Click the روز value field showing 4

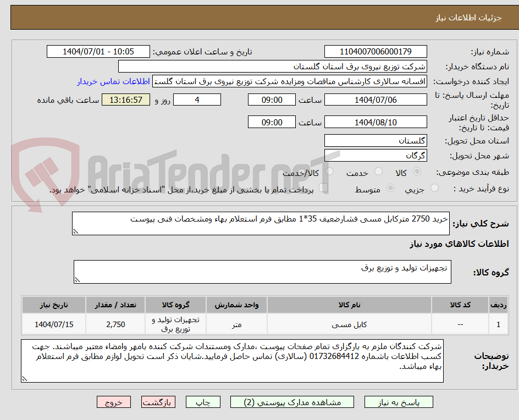(197, 100)
